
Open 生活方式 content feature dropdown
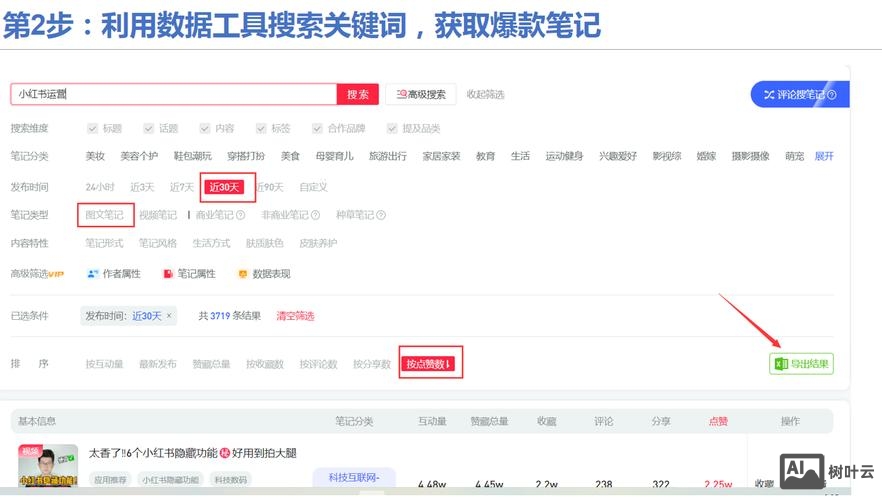pyautogui.click(x=212, y=244)
